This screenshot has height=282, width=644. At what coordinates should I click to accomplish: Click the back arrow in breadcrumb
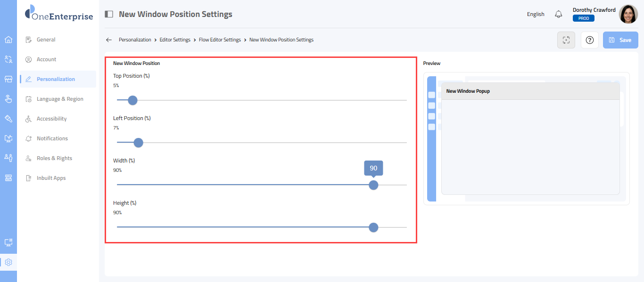[x=109, y=40]
